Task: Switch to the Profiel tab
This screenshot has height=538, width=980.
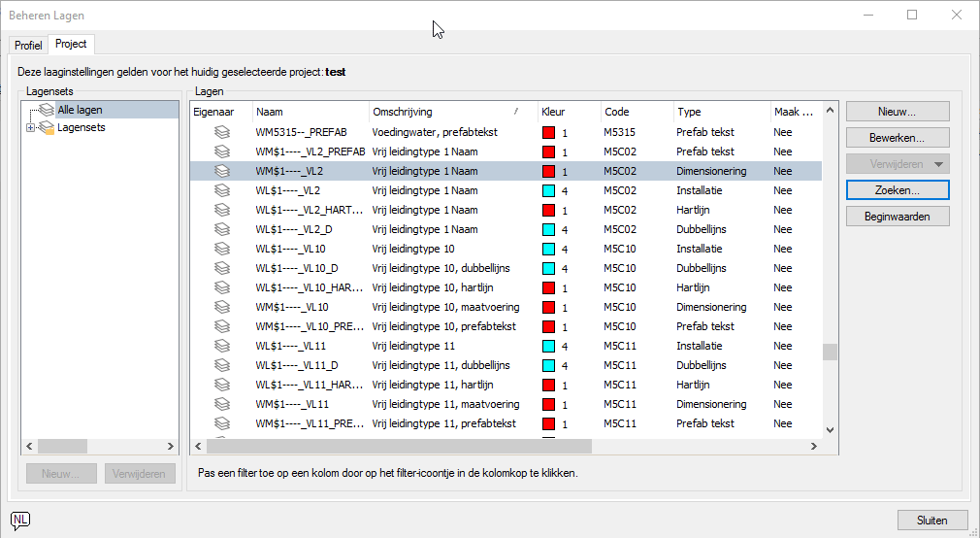Action: tap(28, 45)
